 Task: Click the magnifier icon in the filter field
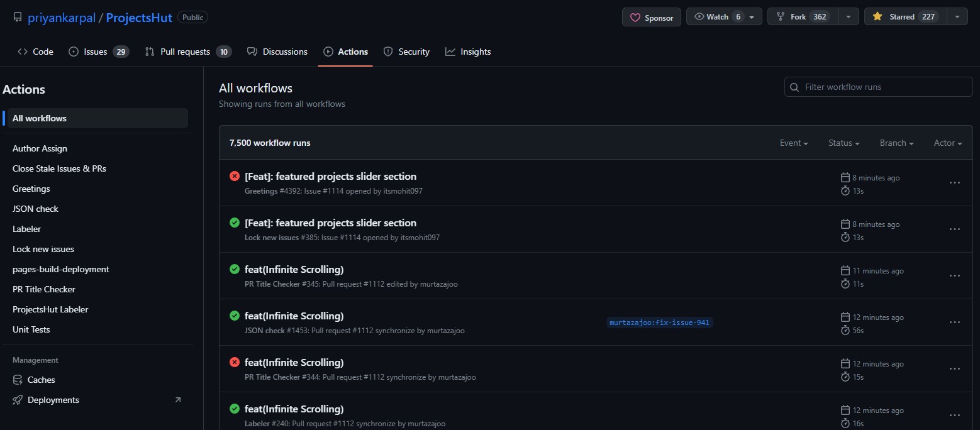coord(794,87)
